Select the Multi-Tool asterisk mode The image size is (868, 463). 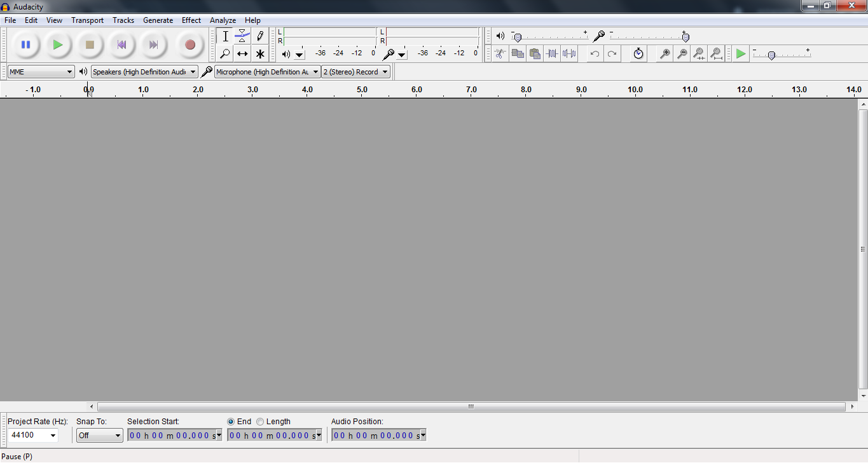click(x=259, y=53)
